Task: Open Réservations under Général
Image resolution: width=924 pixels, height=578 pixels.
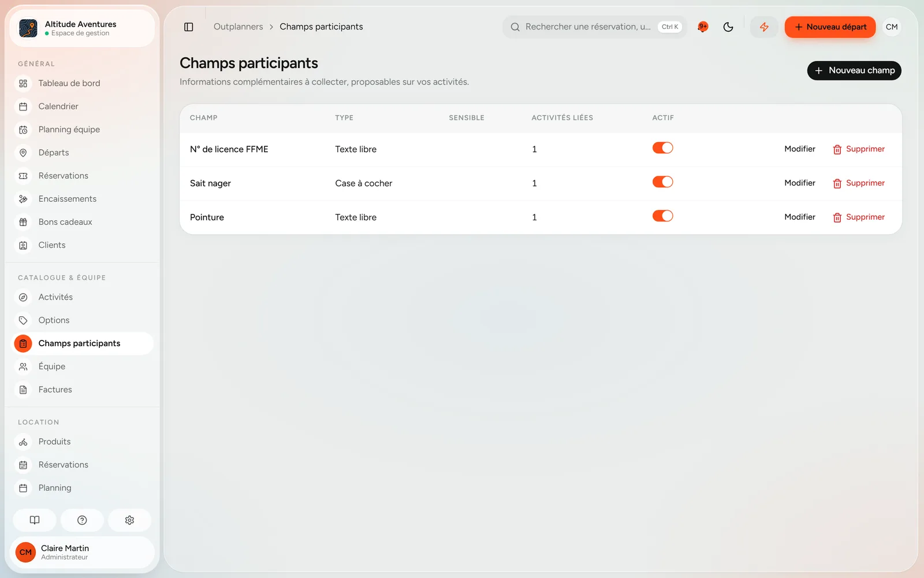Action: (83, 176)
